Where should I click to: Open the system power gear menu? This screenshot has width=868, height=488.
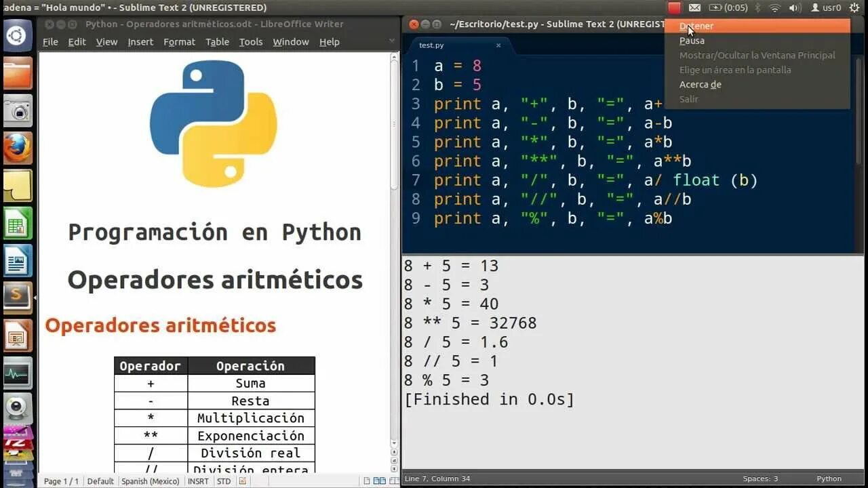tap(854, 8)
